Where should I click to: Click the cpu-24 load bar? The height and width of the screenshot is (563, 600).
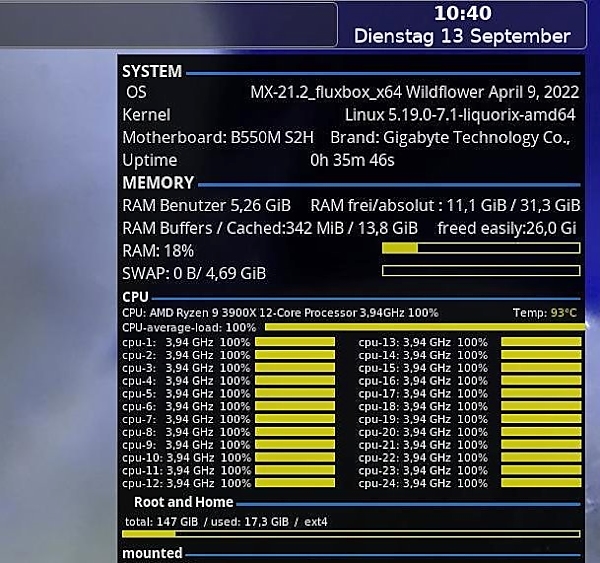point(540,483)
